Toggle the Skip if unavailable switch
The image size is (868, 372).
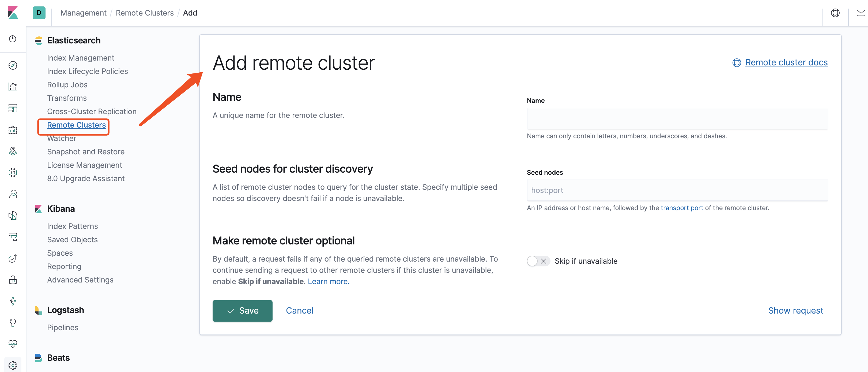tap(538, 261)
